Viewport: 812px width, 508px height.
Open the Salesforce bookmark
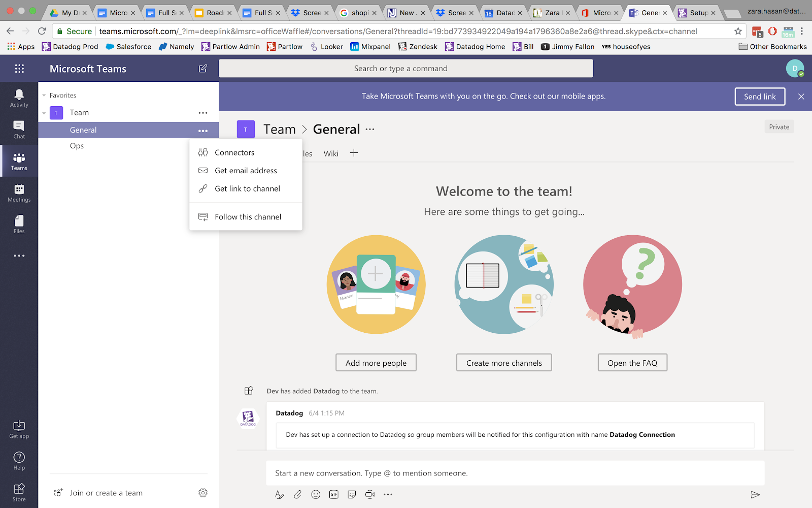[x=128, y=47]
